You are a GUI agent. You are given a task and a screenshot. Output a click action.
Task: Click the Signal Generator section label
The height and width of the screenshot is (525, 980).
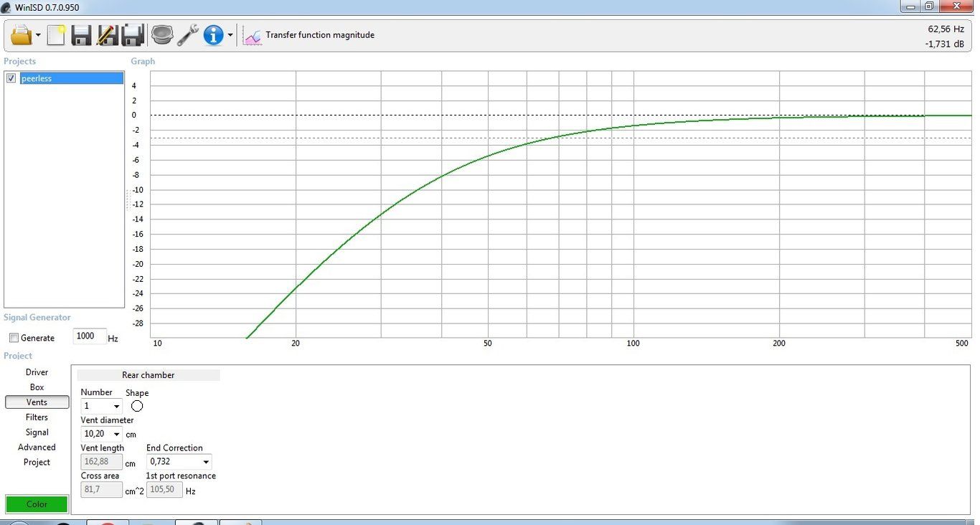pos(37,318)
